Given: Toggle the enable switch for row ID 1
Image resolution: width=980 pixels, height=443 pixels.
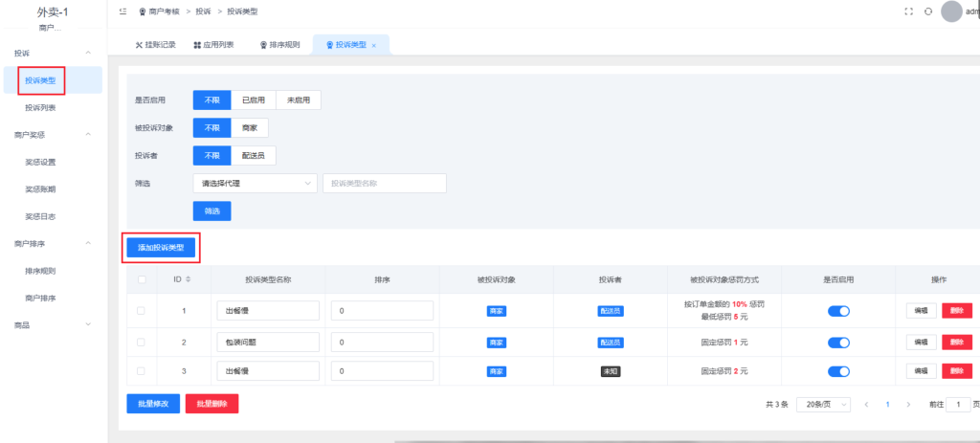Looking at the screenshot, I should coord(838,311).
